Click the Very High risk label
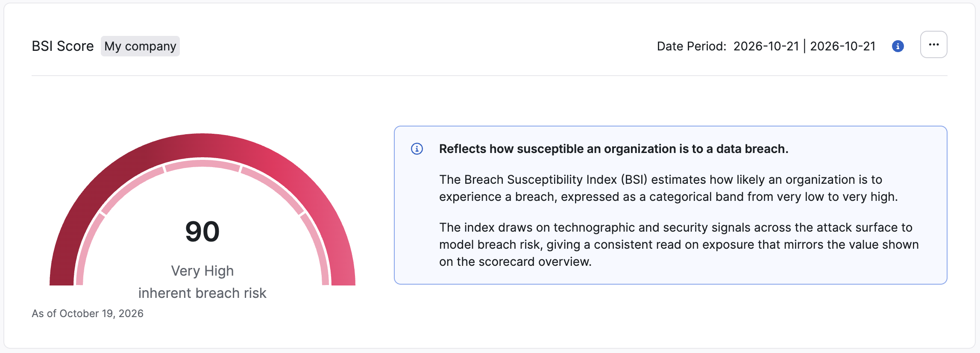Image resolution: width=980 pixels, height=353 pixels. (x=202, y=271)
